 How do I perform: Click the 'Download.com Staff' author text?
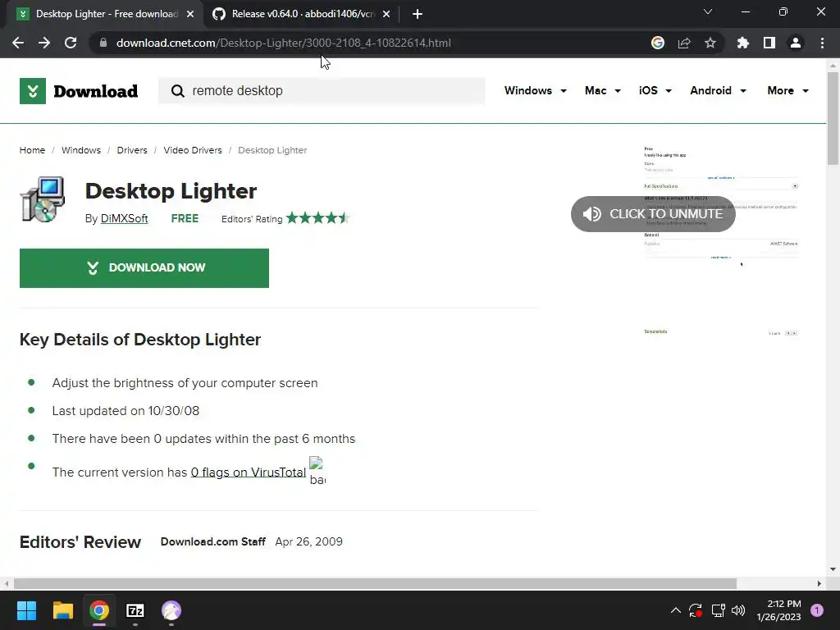212,541
